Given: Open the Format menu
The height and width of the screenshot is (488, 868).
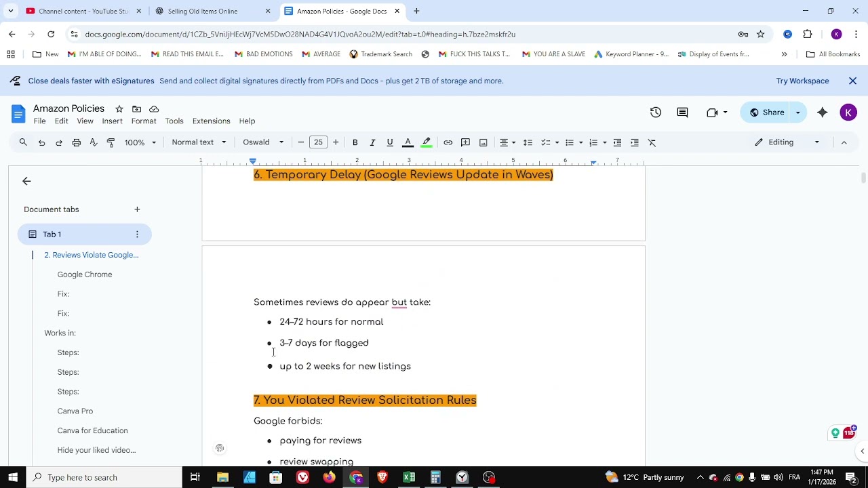Looking at the screenshot, I should (144, 121).
